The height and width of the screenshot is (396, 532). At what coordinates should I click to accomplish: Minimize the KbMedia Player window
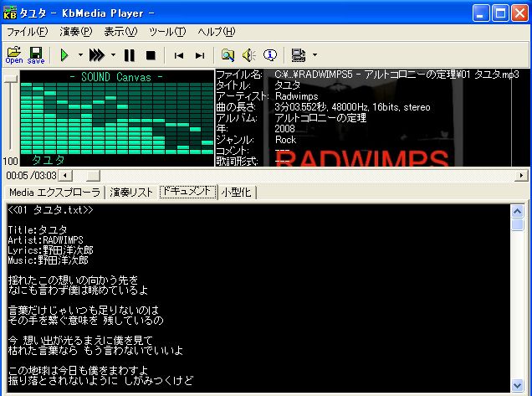(481, 13)
